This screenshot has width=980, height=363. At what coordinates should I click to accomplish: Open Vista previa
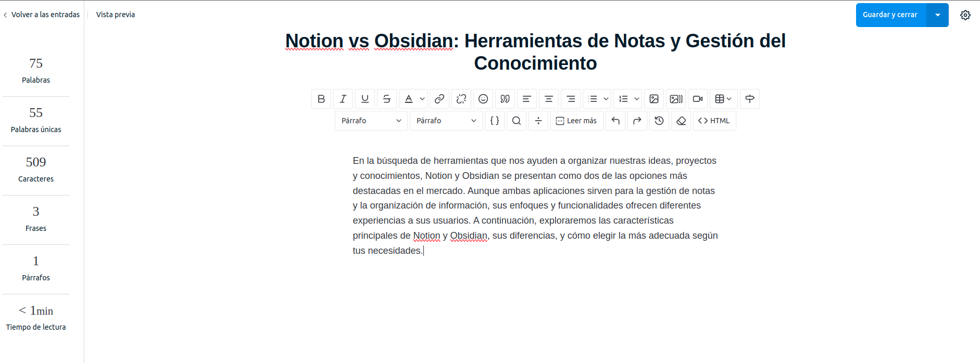116,15
